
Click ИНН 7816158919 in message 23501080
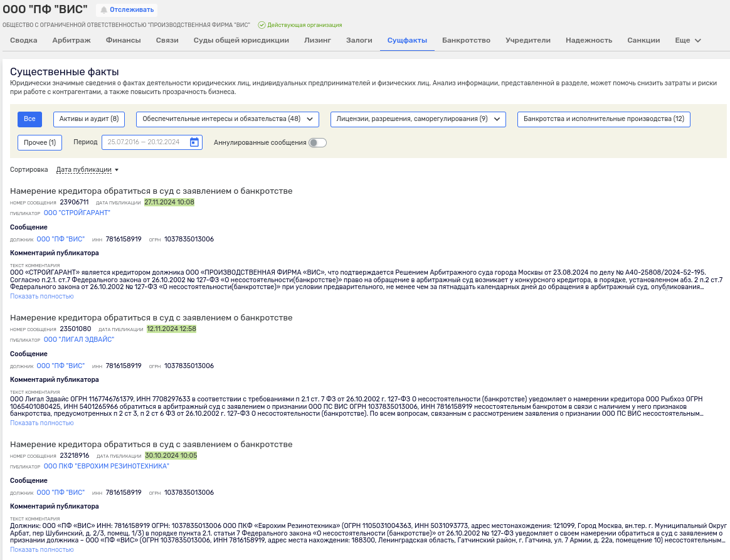124,366
